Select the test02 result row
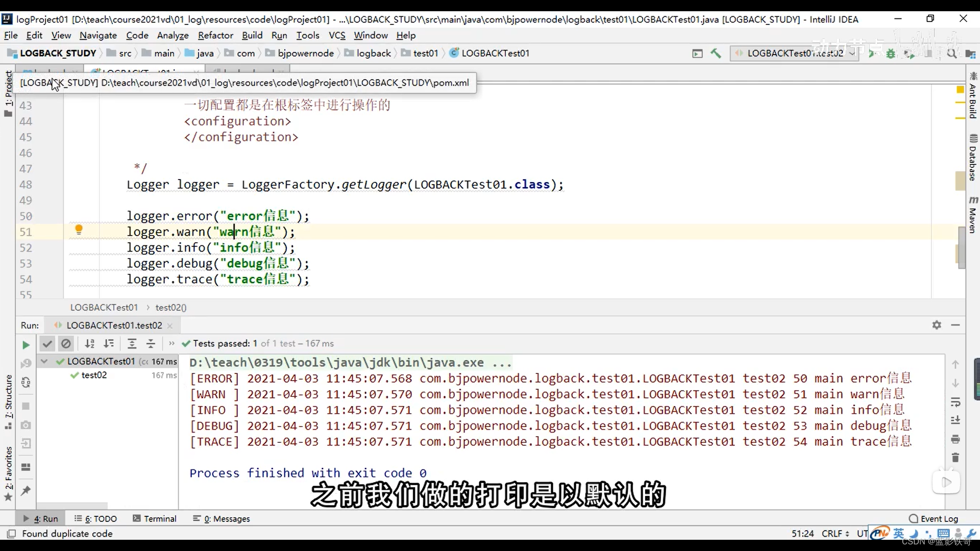Viewport: 980px width, 551px height. [x=107, y=375]
